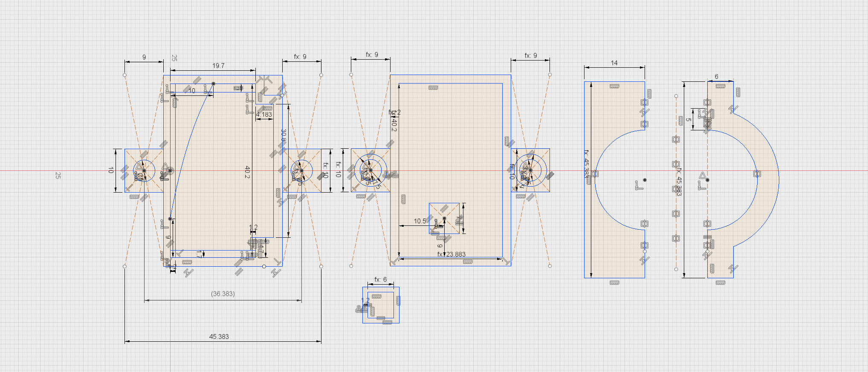Image resolution: width=868 pixels, height=372 pixels.
Task: Select vertical constraint icon on center rectangle's left inner edge
Action: tap(403, 199)
